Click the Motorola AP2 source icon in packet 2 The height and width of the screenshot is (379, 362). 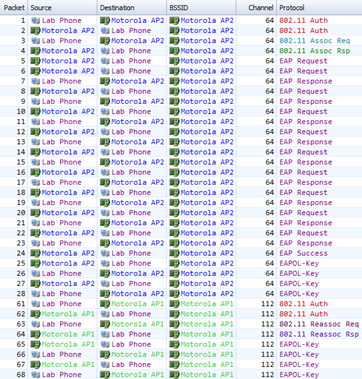click(x=35, y=31)
